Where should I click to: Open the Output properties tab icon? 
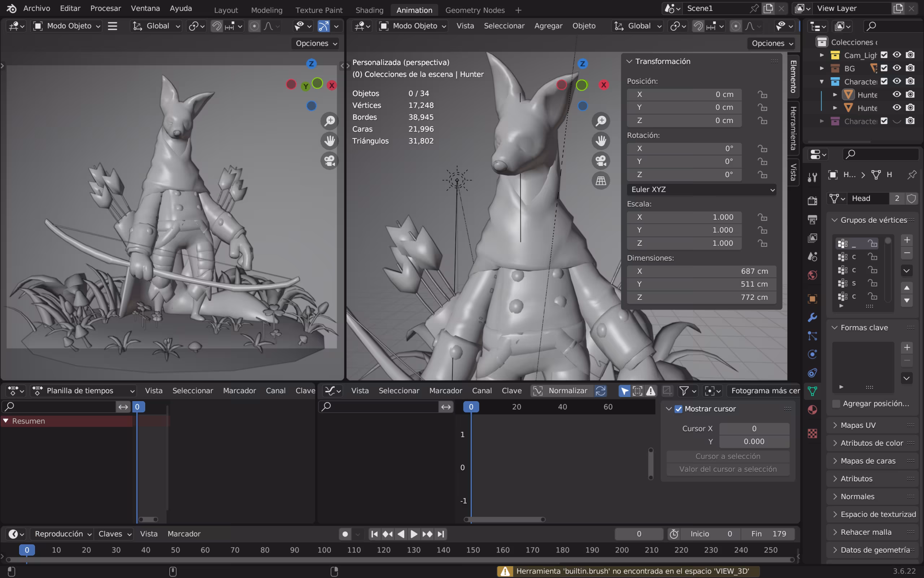[812, 219]
